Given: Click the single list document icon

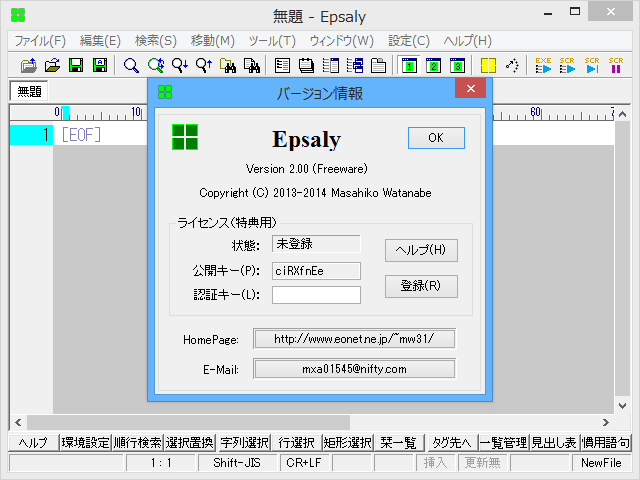Looking at the screenshot, I should pyautogui.click(x=282, y=65).
